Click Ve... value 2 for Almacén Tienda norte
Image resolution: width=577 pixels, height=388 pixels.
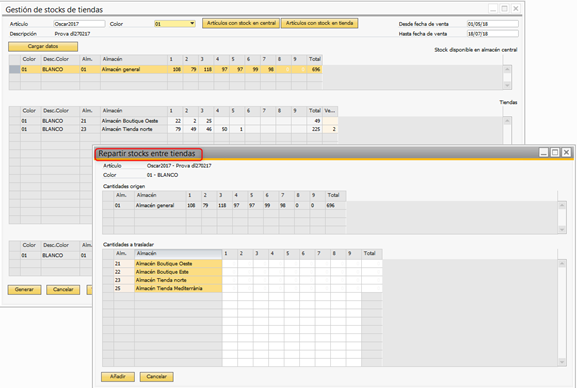pos(330,129)
